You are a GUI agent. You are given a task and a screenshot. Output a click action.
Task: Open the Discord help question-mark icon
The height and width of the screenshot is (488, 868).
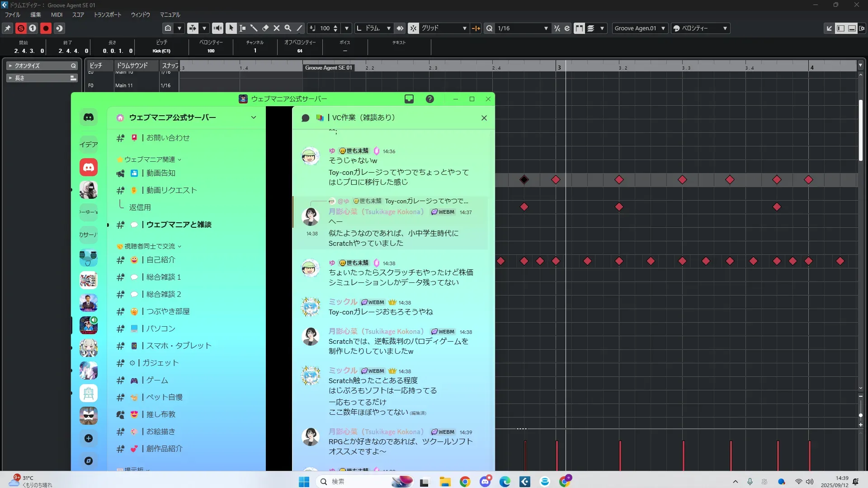[430, 99]
